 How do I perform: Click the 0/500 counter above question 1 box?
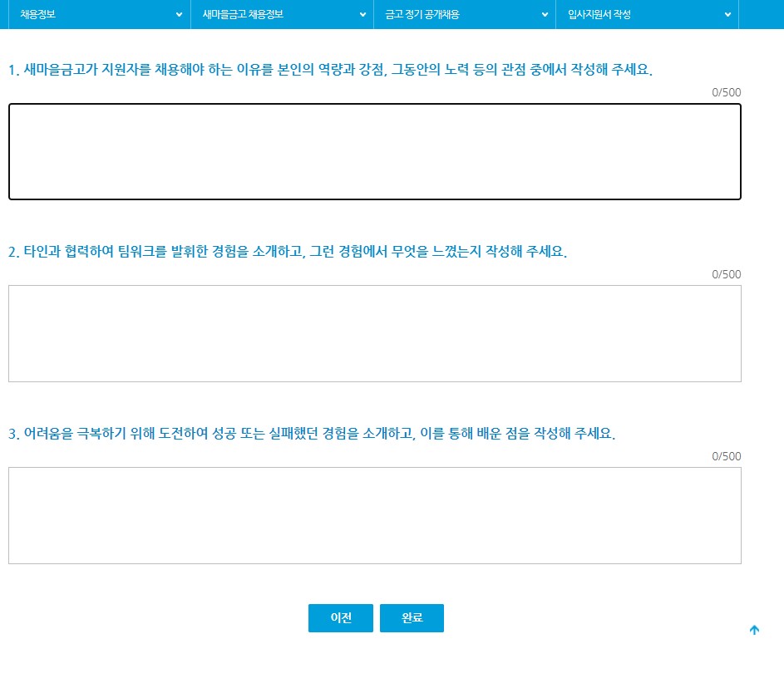[x=727, y=92]
